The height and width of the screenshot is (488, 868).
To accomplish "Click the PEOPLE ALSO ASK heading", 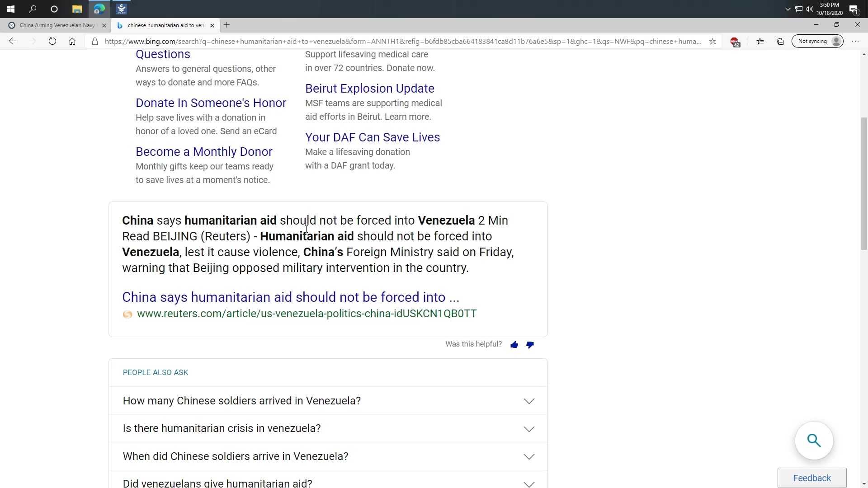I will point(156,373).
